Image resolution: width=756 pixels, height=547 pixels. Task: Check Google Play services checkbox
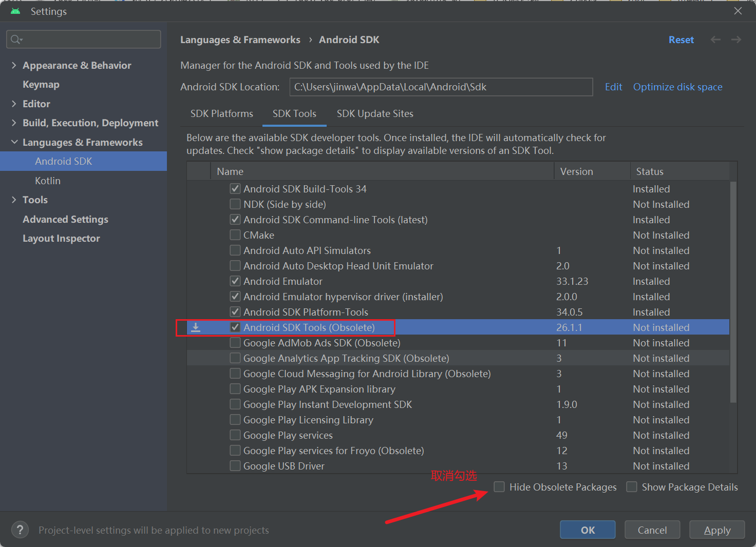pos(235,435)
